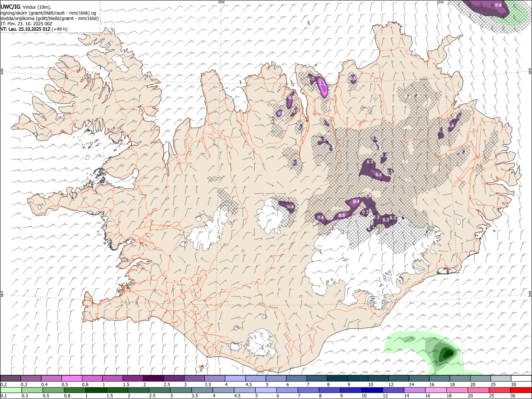
Task: Click the palest green rain swatch between 0.1 and 0.3
Action: coord(11,390)
